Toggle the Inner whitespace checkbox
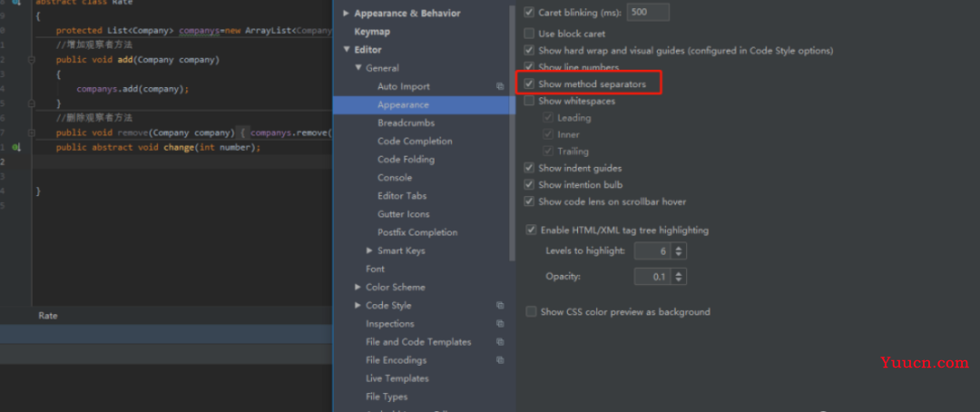Image resolution: width=980 pixels, height=412 pixels. click(548, 134)
